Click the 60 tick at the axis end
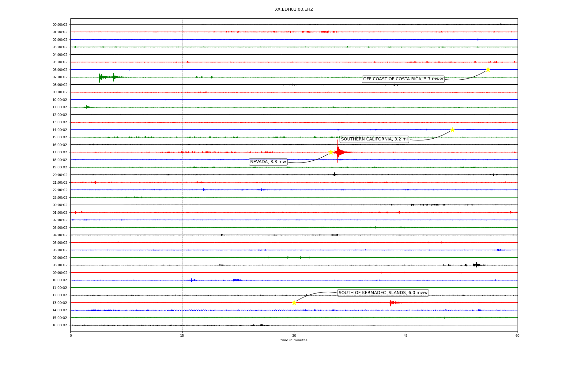 pyautogui.click(x=517, y=335)
